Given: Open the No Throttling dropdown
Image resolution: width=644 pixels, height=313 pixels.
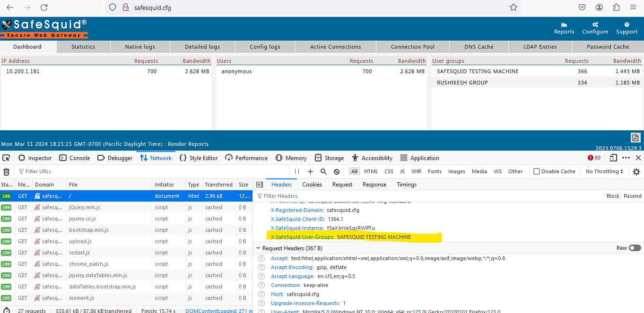Looking at the screenshot, I should [604, 171].
